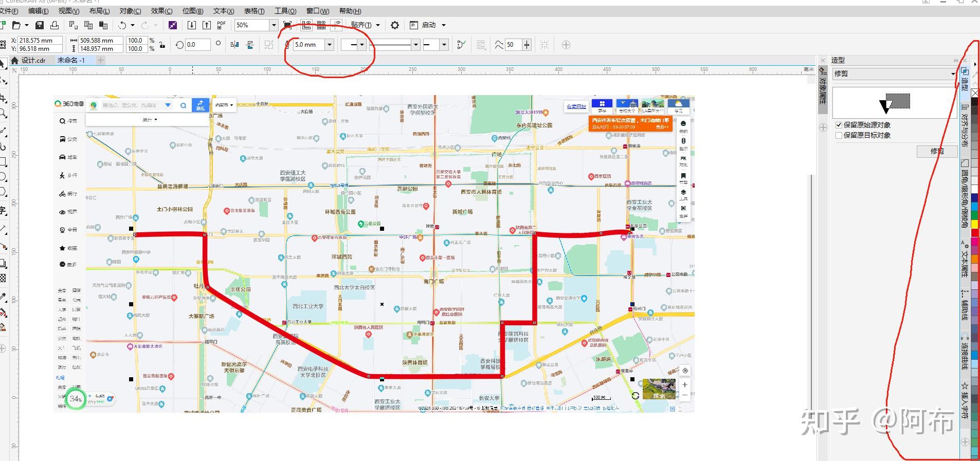The width and height of the screenshot is (980, 461).
Task: Click the Paste icon in toolbar
Action: [103, 25]
